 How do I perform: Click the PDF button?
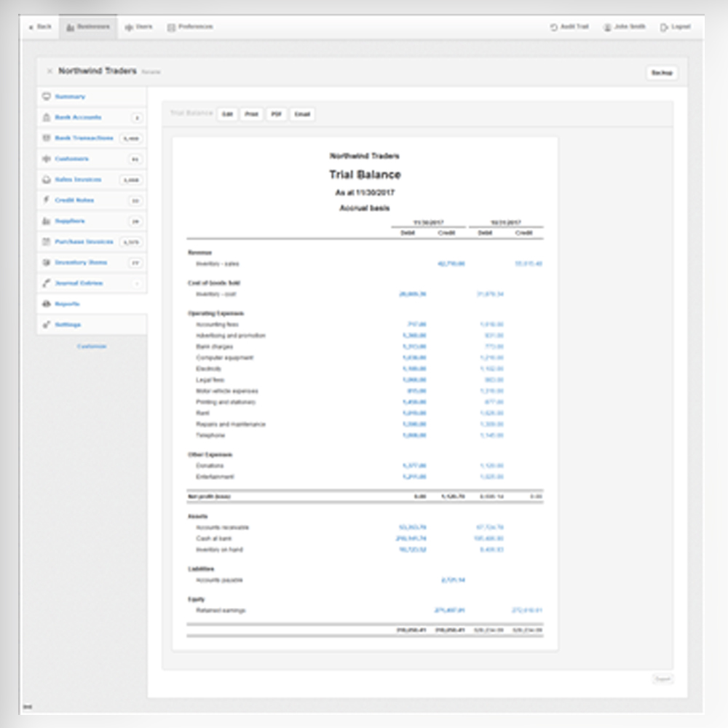[276, 114]
